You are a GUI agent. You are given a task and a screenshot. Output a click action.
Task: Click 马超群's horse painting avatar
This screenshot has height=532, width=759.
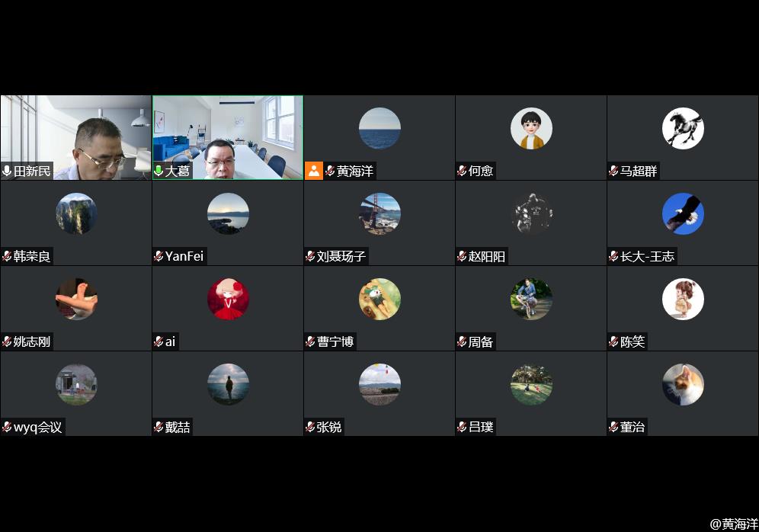[683, 128]
